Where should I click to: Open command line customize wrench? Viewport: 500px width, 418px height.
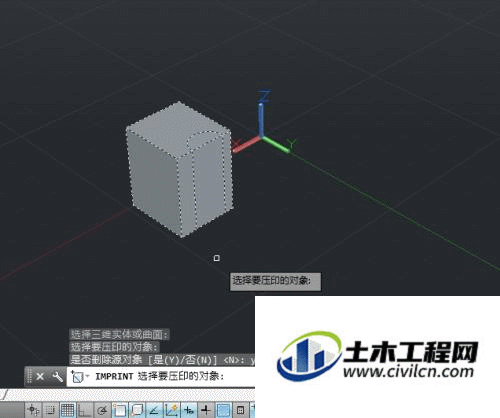pyautogui.click(x=57, y=377)
